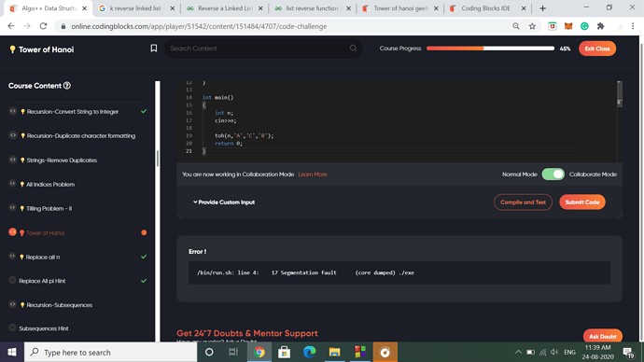This screenshot has width=644, height=362.
Task: Click the Windows taskbar search box
Action: pyautogui.click(x=110, y=352)
